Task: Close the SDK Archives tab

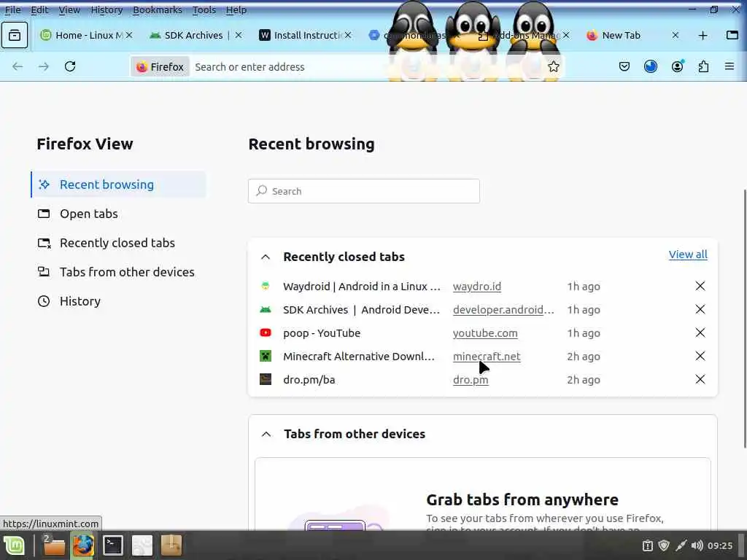Action: tap(239, 35)
